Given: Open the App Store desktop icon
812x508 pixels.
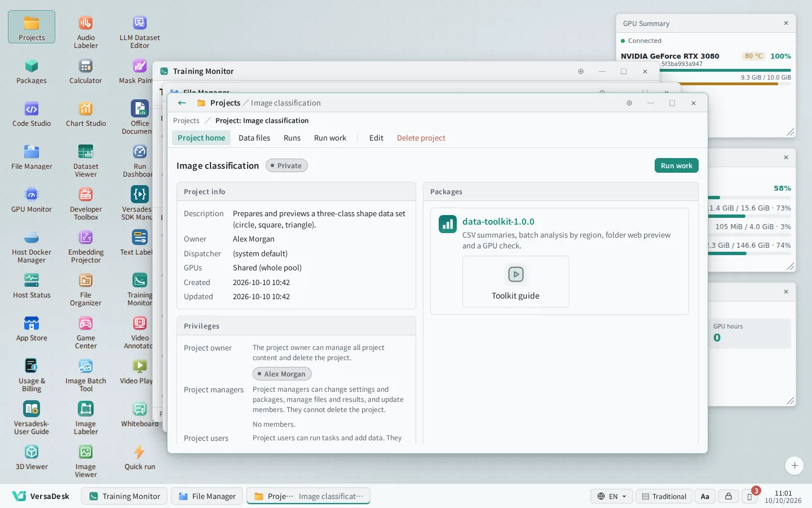Looking at the screenshot, I should [32, 329].
